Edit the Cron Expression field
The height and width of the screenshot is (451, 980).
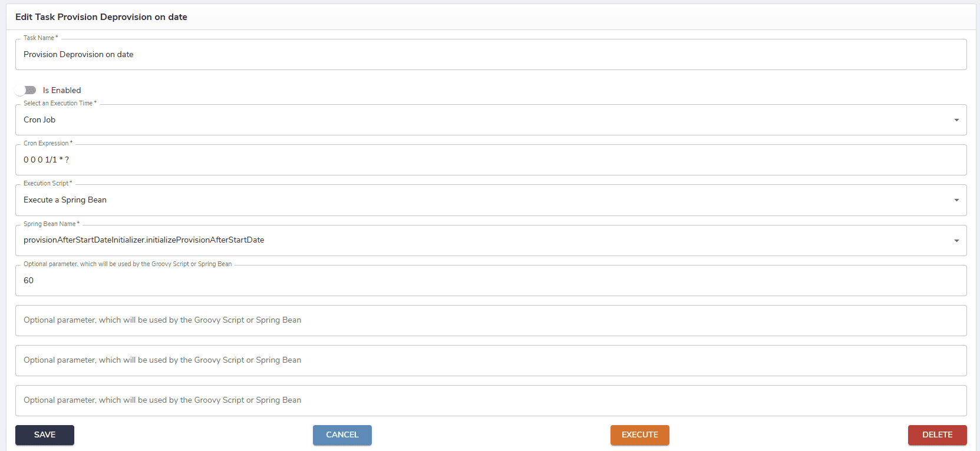tap(490, 160)
